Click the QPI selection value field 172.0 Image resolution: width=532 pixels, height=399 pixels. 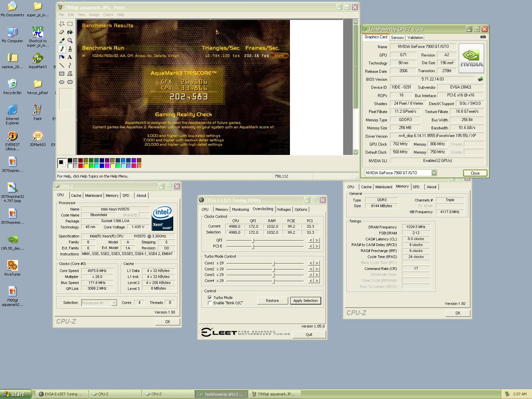click(x=253, y=232)
